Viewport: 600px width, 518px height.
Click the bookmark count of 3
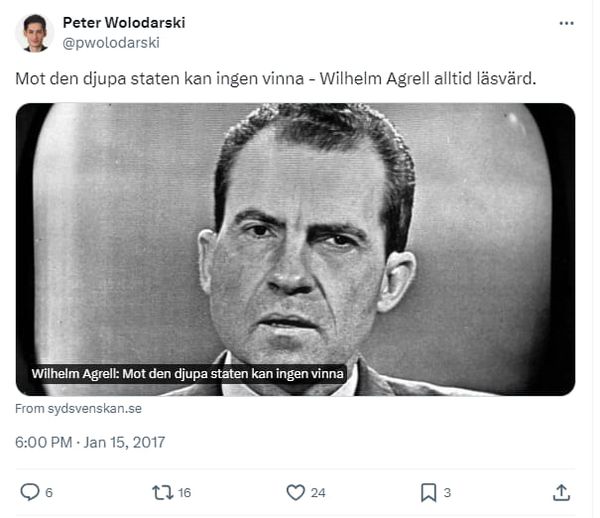447,492
